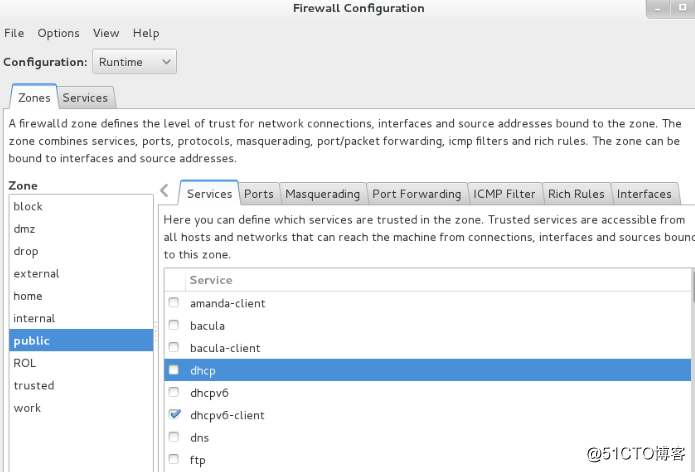Enable the bacula service checkbox
This screenshot has height=472, width=695.
click(x=174, y=325)
